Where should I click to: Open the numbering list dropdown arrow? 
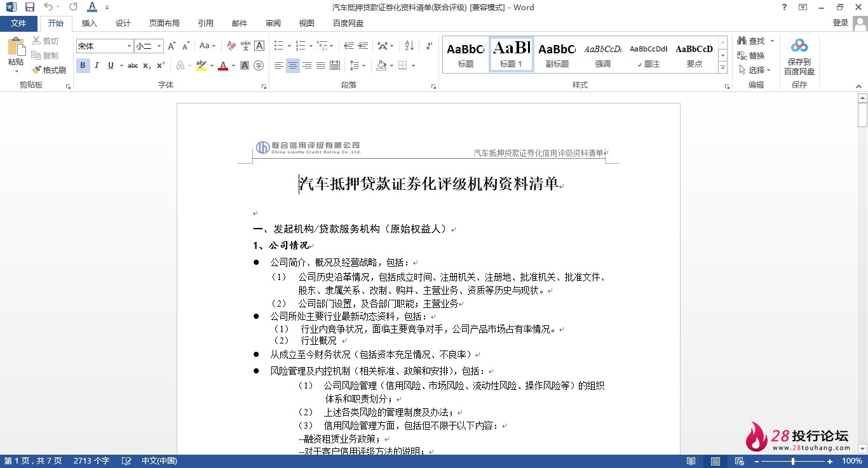[x=311, y=46]
